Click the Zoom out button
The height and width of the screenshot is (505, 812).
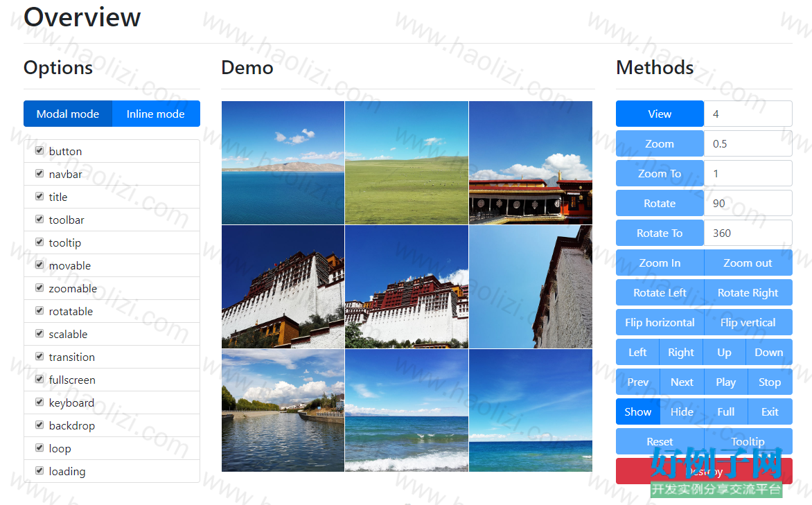(748, 263)
